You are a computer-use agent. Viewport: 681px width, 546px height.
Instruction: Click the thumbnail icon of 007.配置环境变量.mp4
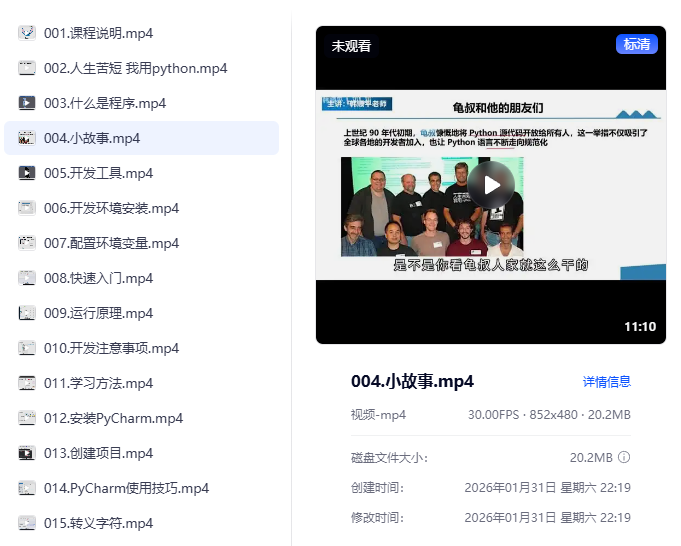pos(26,243)
